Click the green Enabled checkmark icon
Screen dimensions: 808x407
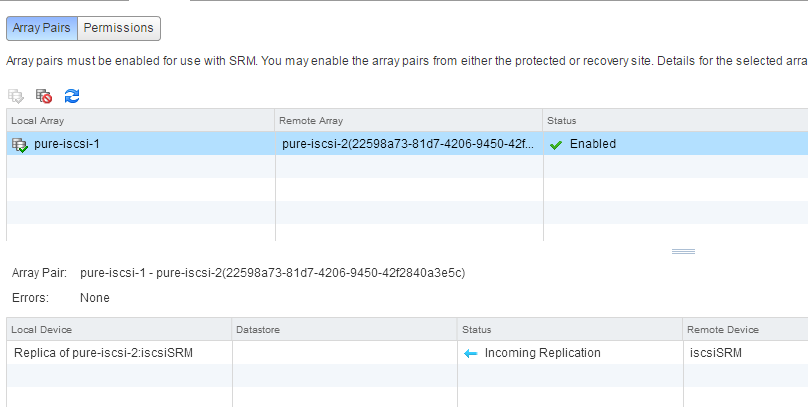(556, 145)
